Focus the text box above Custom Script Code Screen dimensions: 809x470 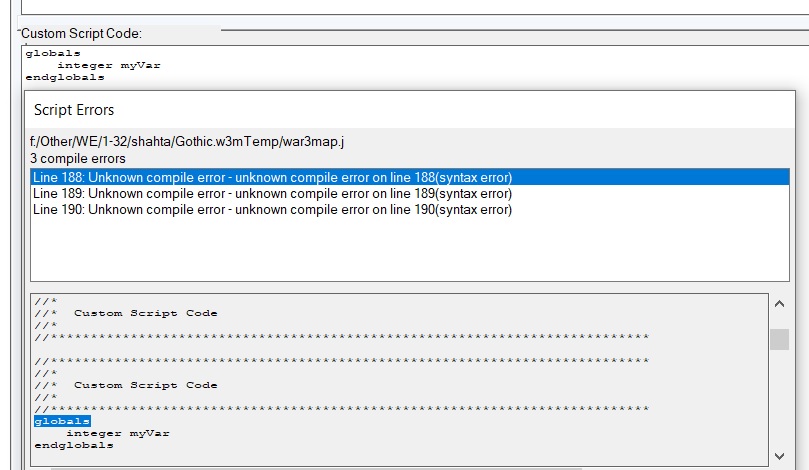click(x=400, y=6)
